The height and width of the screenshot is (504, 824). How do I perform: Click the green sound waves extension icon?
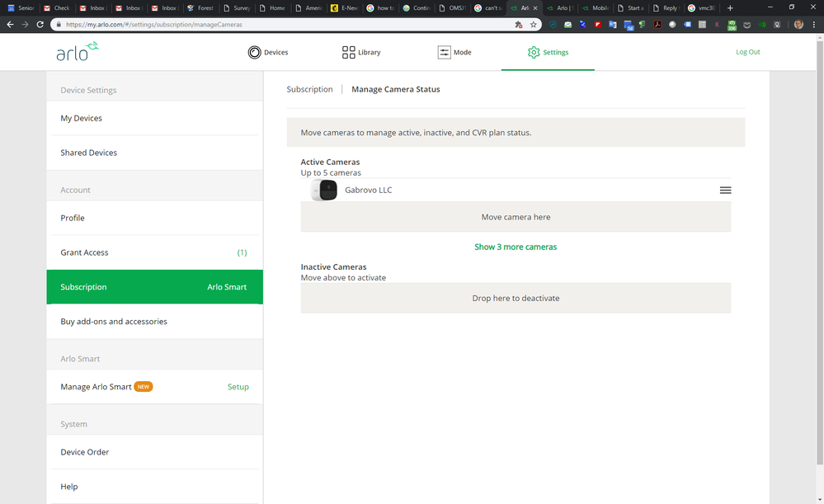[x=762, y=24]
